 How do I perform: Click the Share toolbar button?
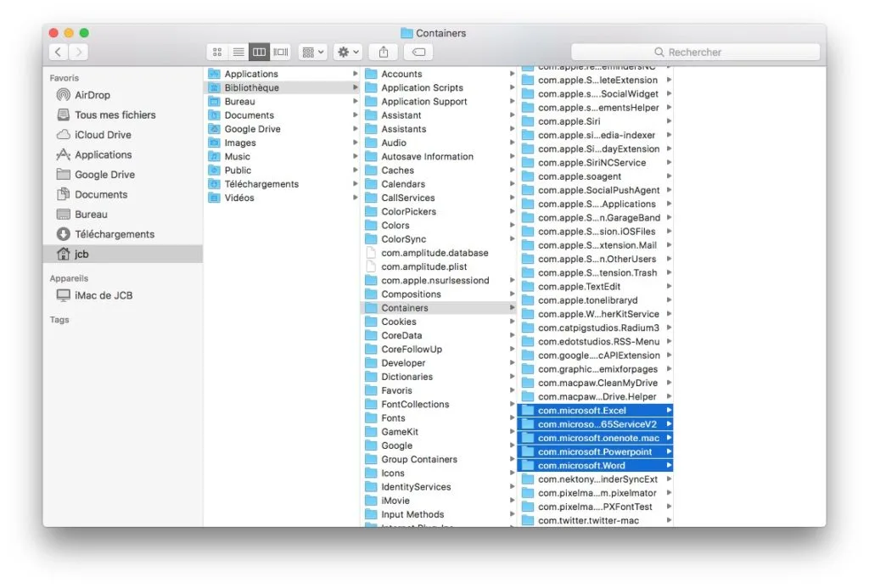pyautogui.click(x=384, y=52)
